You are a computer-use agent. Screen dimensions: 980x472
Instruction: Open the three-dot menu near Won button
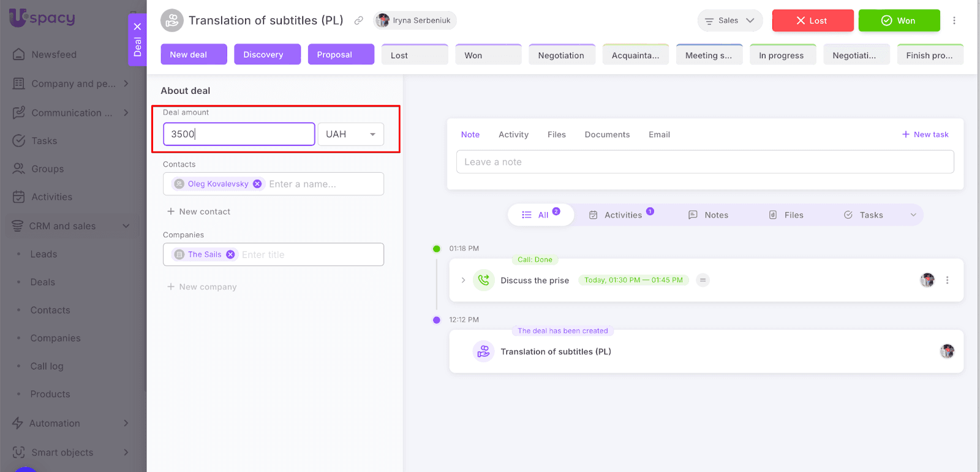[954, 21]
